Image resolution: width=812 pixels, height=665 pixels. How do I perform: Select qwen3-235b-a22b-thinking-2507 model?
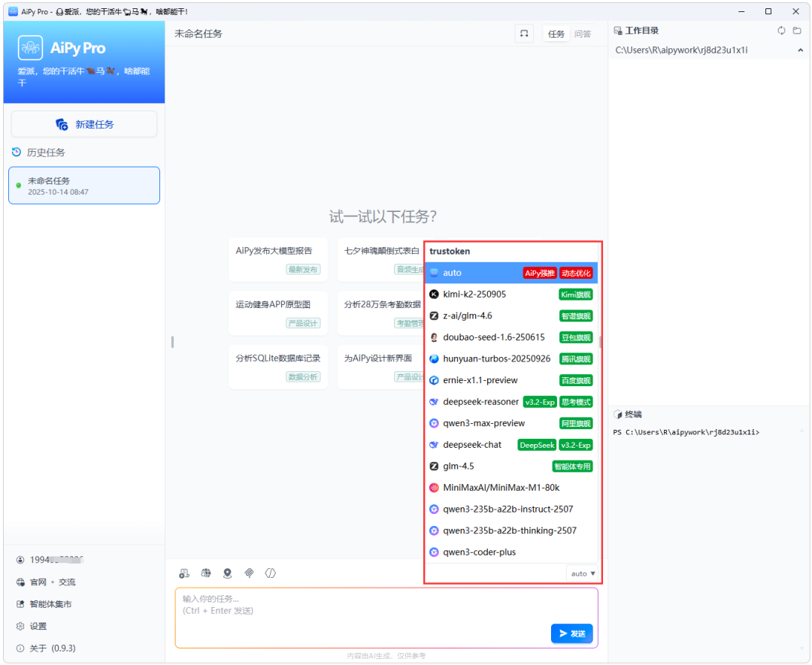point(511,530)
